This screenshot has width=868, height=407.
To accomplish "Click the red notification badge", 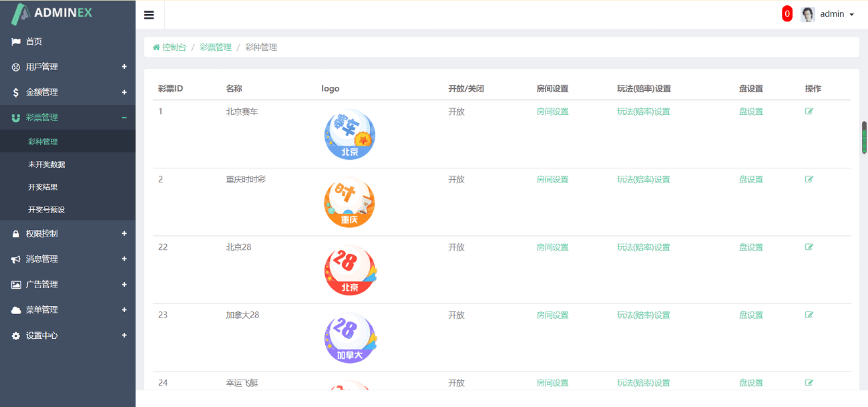I will click(787, 14).
